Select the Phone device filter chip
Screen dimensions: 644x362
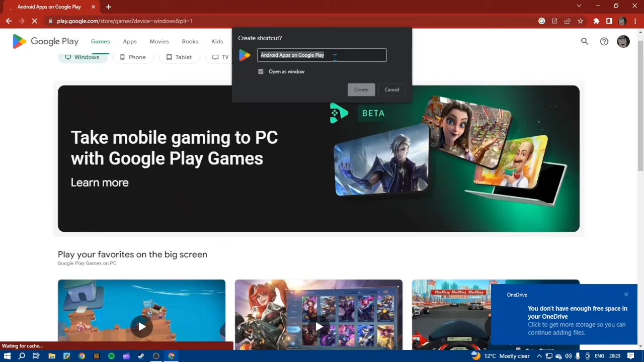click(133, 57)
